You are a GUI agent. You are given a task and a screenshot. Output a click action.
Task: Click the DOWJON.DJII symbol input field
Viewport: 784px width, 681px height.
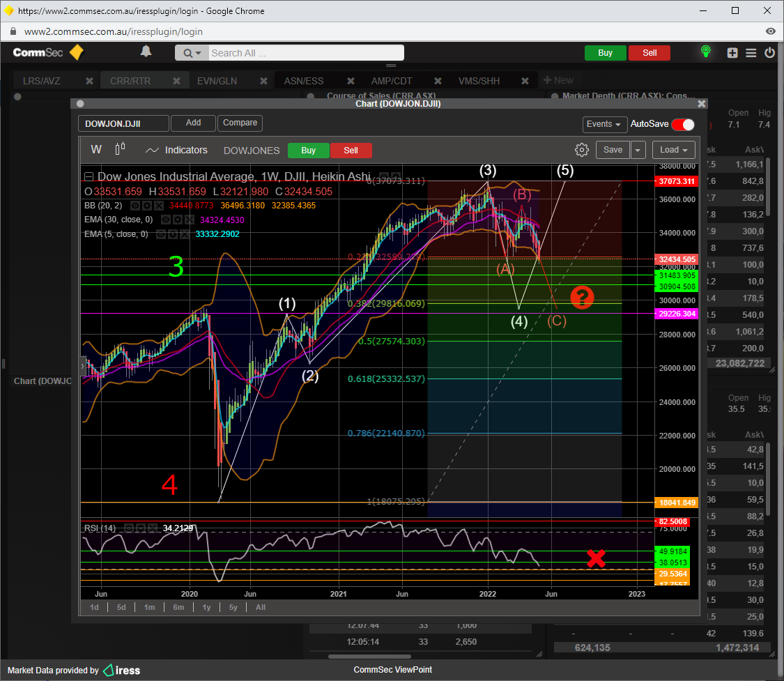point(123,124)
